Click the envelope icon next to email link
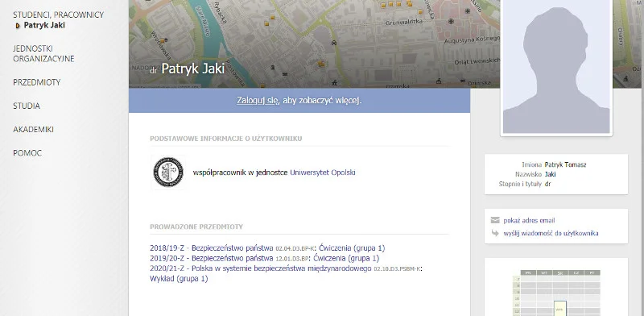 click(495, 220)
